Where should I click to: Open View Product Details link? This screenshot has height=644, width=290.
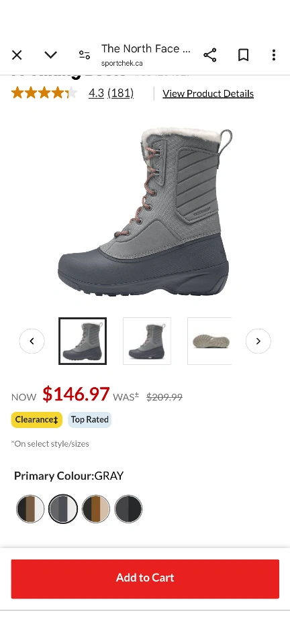coord(208,94)
